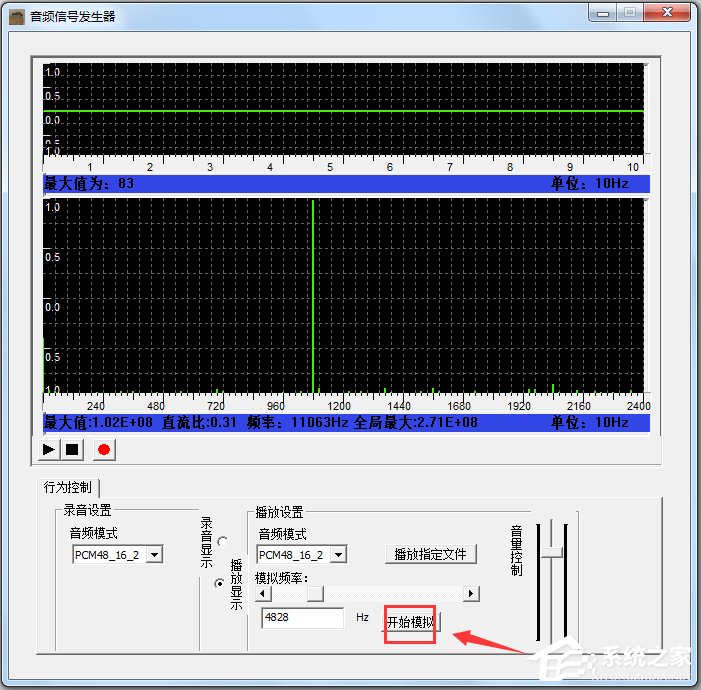
Task: Click the 最大值:1.02E+08 status text
Action: 98,422
